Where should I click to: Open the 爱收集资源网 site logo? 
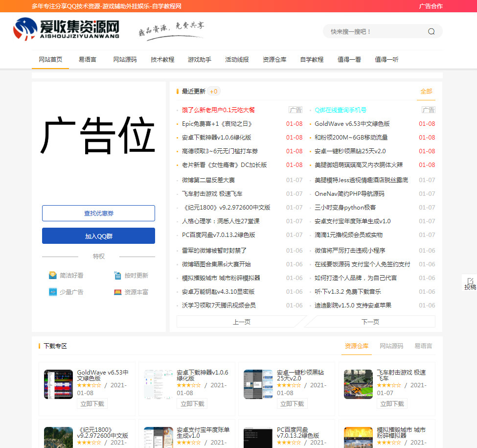67,29
